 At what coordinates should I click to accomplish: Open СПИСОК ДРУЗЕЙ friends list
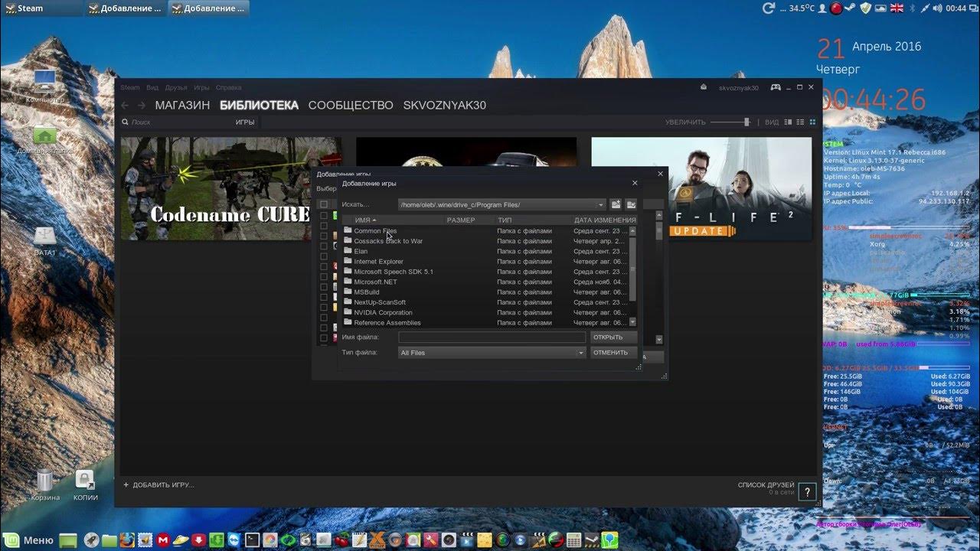click(x=766, y=485)
